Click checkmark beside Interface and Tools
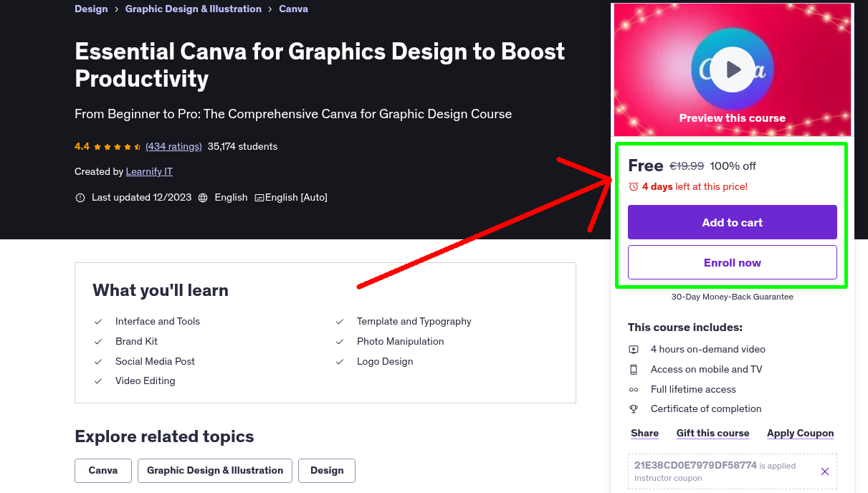868x493 pixels. pyautogui.click(x=98, y=322)
